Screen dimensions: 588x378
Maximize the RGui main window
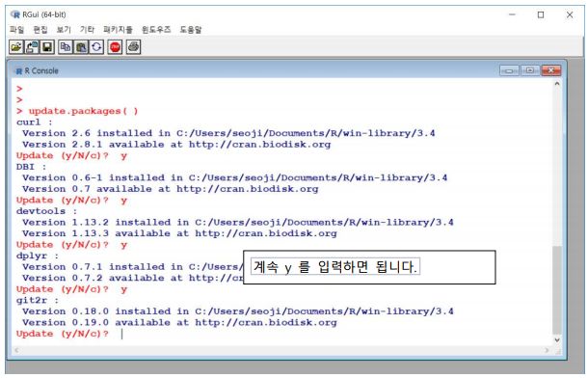541,14
